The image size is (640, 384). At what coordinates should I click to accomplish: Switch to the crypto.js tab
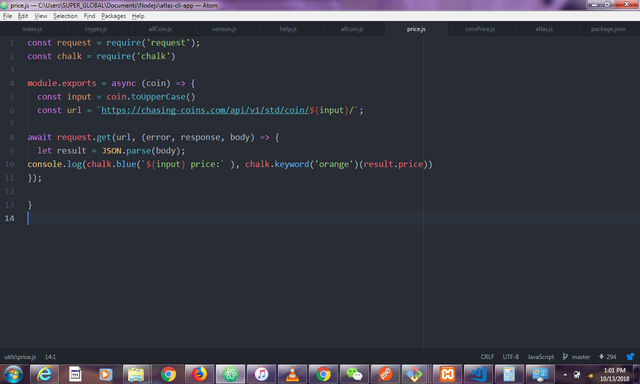(96, 29)
